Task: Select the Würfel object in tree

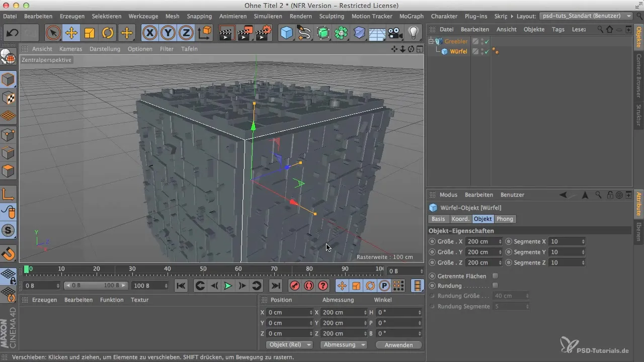Action: point(458,51)
